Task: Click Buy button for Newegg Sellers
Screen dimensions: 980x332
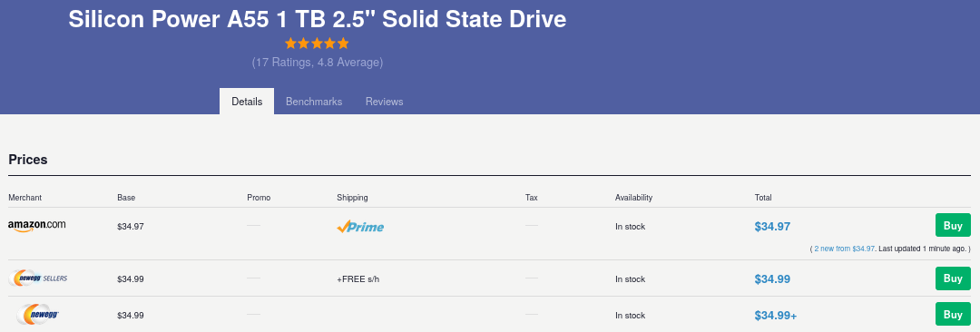Action: pyautogui.click(x=953, y=278)
